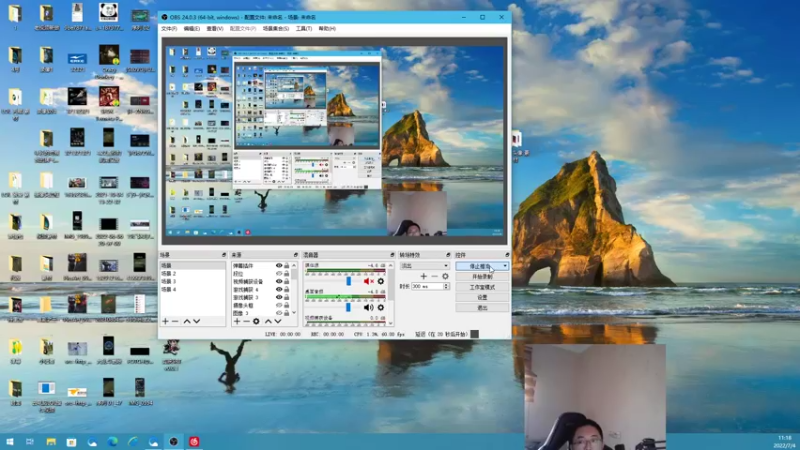The height and width of the screenshot is (450, 800).
Task: Hide the 视频捕获设备 source
Action: coord(279,282)
